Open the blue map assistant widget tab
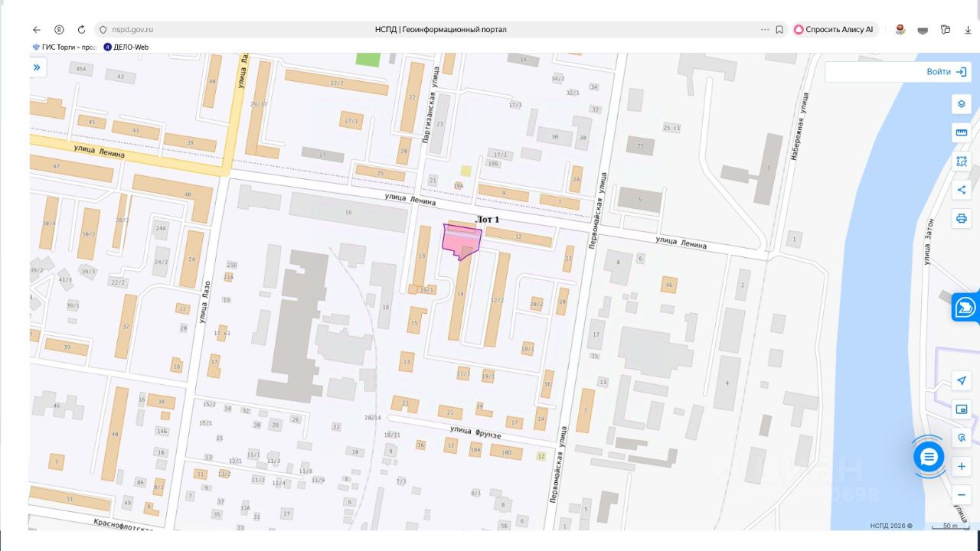 tap(965, 308)
